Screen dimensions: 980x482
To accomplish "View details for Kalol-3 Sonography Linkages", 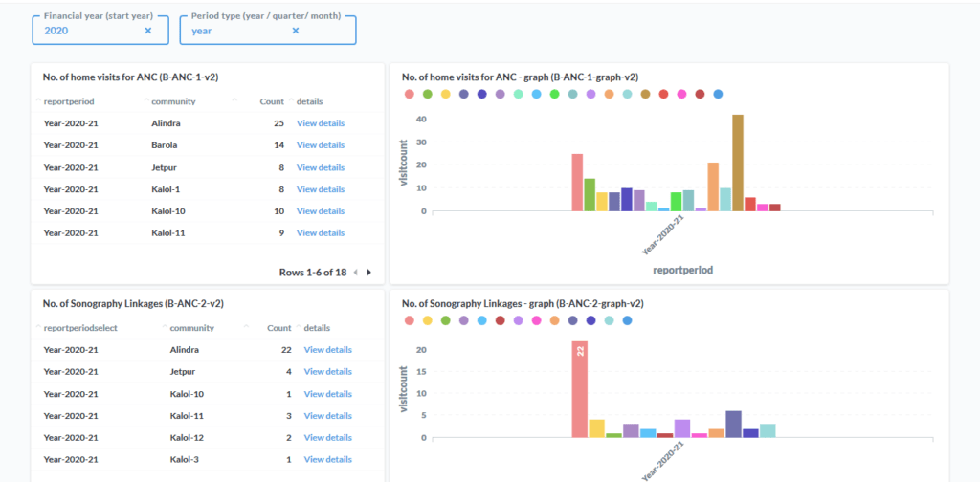I will click(x=328, y=459).
